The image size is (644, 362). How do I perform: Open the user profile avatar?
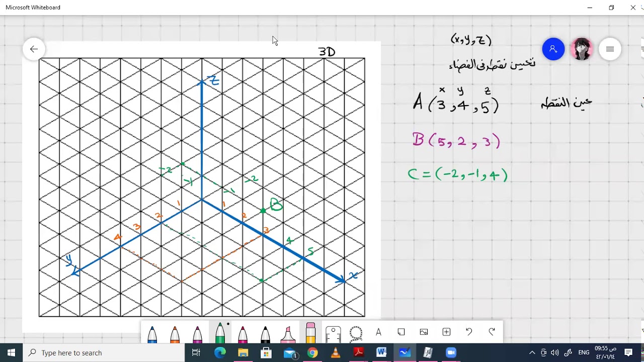click(x=582, y=49)
